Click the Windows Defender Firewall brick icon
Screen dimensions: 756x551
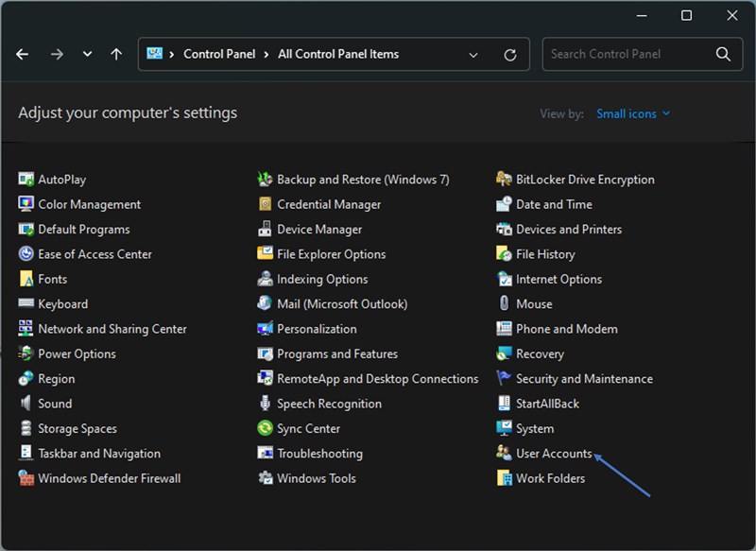click(x=26, y=478)
